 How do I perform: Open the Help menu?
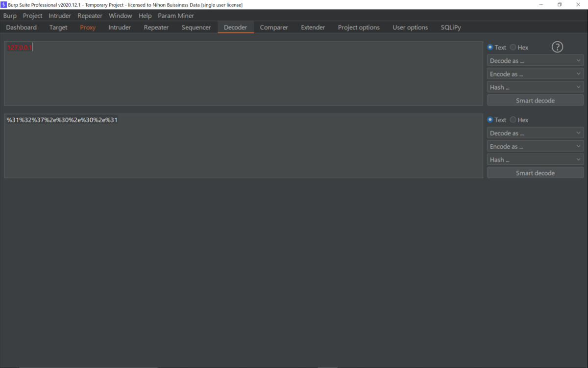145,16
